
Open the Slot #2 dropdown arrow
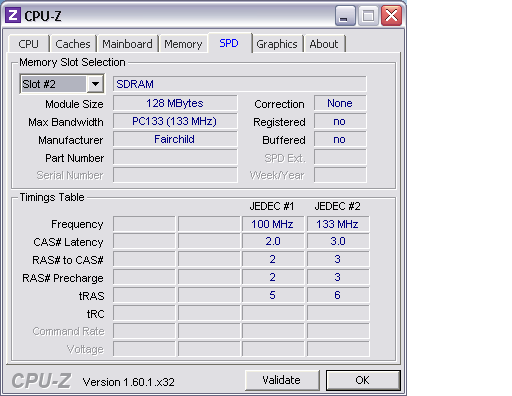(x=95, y=84)
